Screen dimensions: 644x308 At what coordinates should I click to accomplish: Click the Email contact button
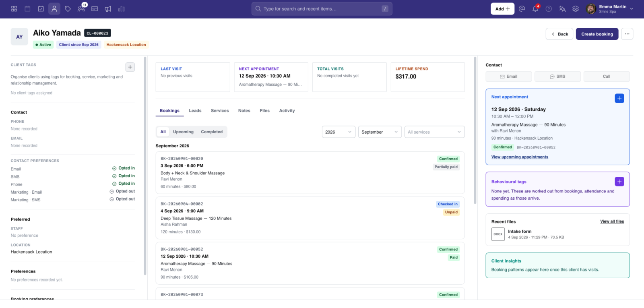pyautogui.click(x=509, y=76)
